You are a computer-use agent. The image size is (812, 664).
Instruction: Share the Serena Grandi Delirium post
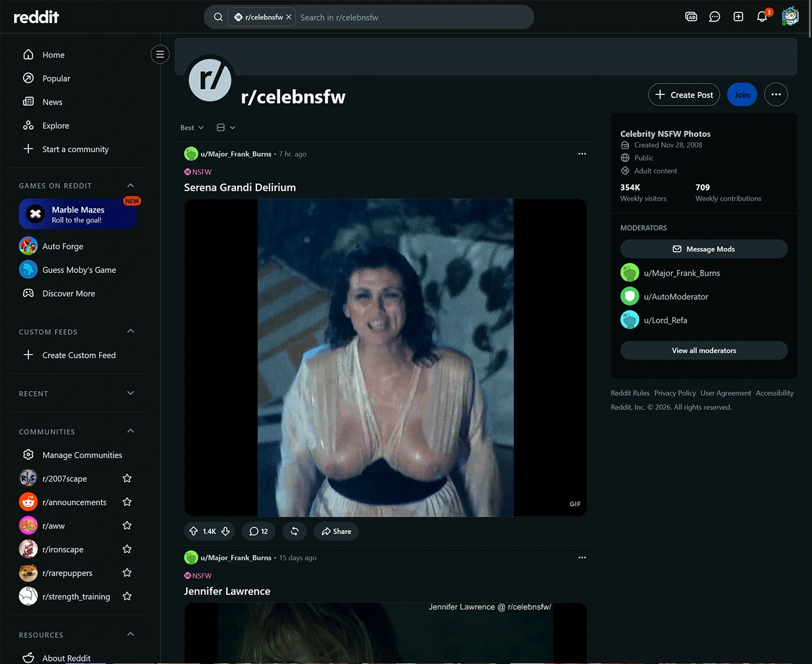[337, 531]
